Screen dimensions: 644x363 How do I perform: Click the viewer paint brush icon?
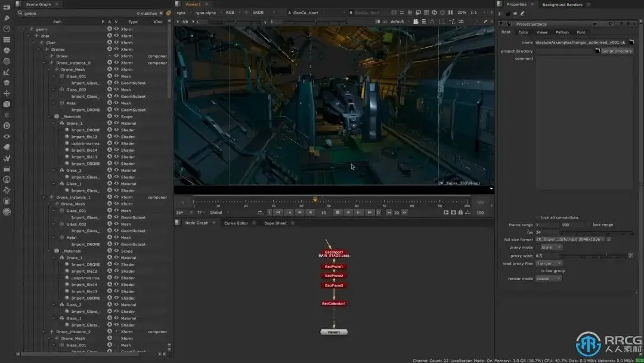point(485,21)
